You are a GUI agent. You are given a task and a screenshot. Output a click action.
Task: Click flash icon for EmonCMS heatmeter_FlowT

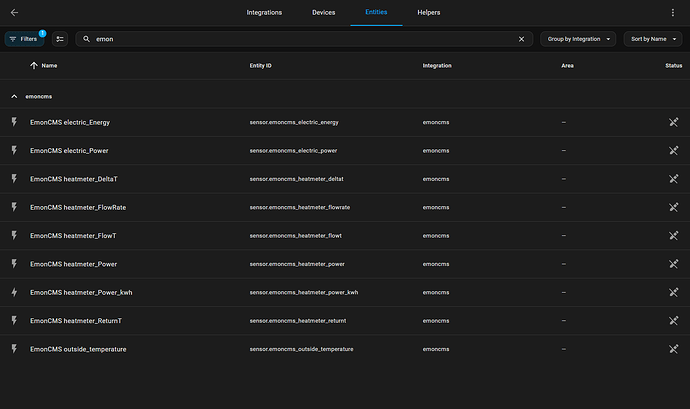(14, 236)
